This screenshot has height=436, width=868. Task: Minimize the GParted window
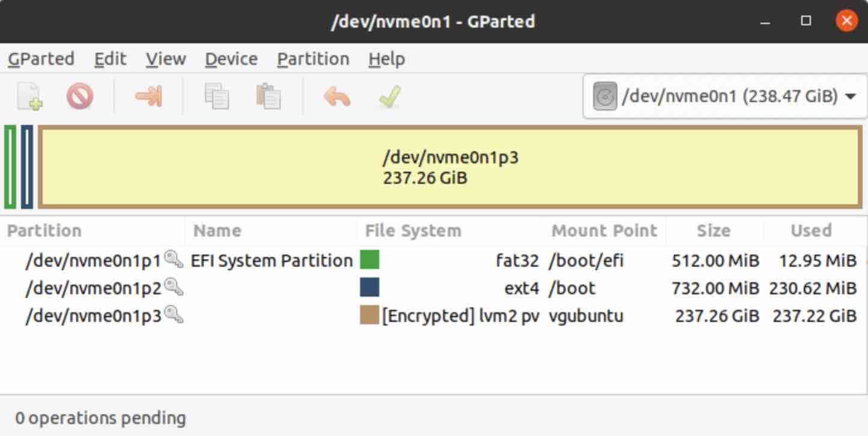point(765,22)
